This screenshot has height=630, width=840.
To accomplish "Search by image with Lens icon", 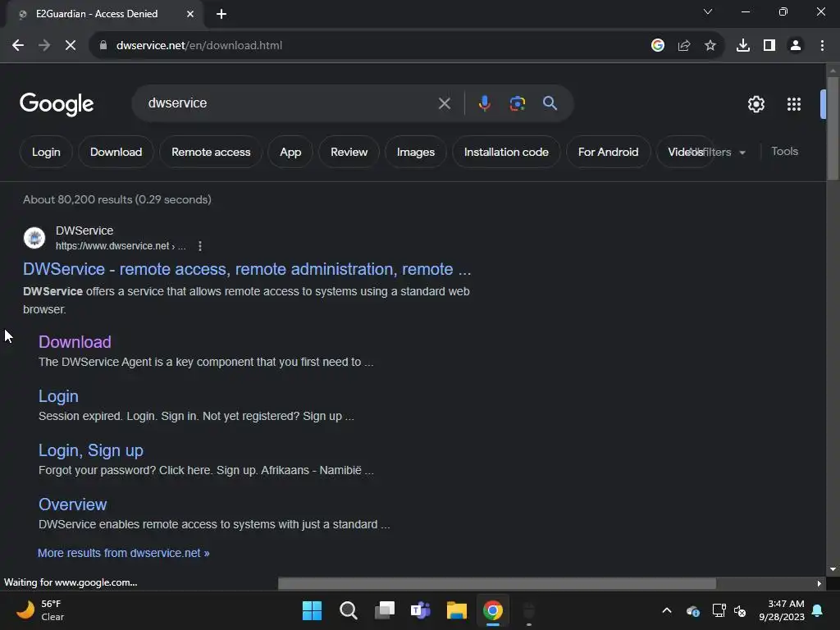I will tap(518, 103).
